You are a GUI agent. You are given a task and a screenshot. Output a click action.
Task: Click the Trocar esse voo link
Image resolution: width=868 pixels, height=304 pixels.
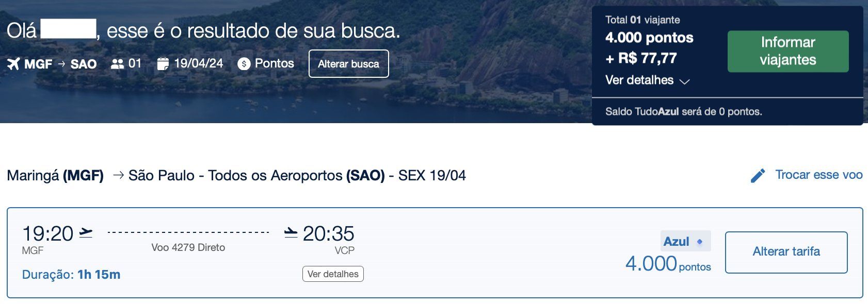point(819,175)
